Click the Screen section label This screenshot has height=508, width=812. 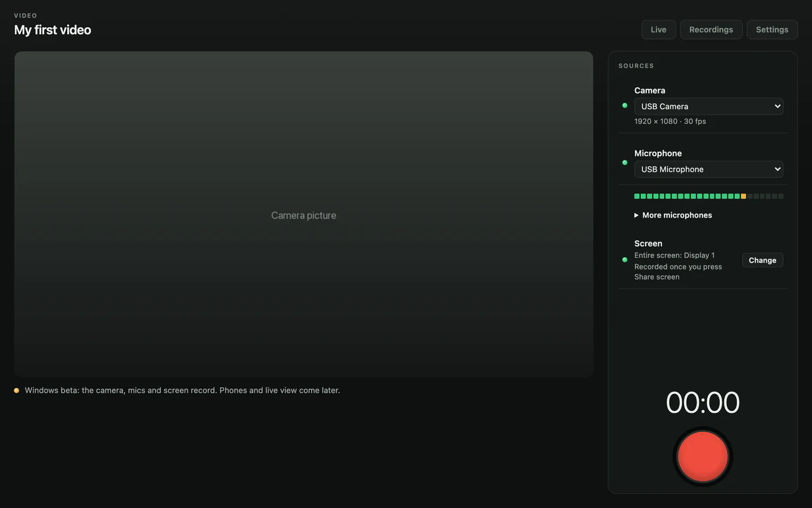tap(648, 244)
